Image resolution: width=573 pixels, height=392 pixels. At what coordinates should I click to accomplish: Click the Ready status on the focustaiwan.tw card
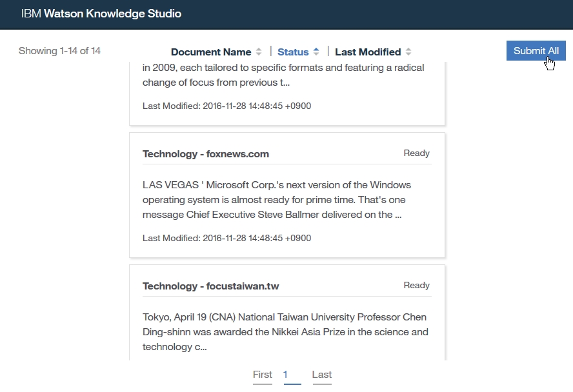click(x=416, y=286)
